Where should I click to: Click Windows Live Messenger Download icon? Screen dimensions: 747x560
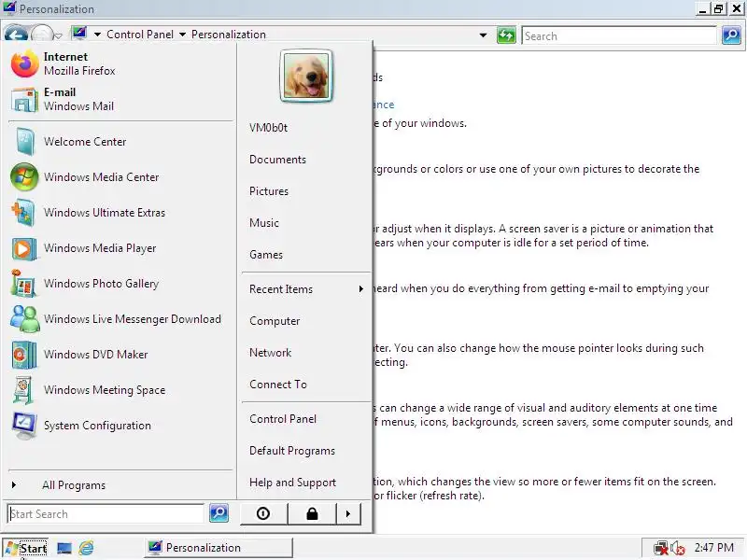click(x=25, y=318)
